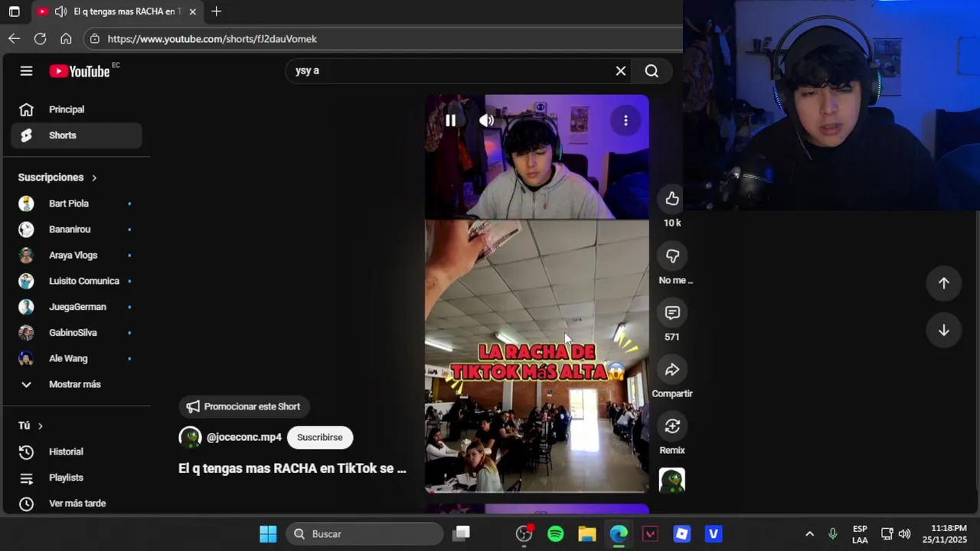Image resolution: width=980 pixels, height=551 pixels.
Task: Select Shorts in the sidebar
Action: 77,135
